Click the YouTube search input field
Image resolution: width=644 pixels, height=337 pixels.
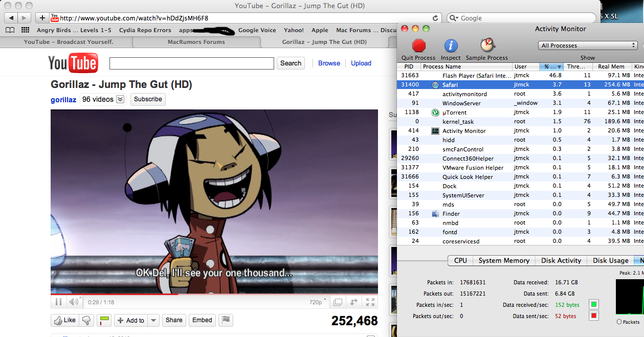pos(192,63)
